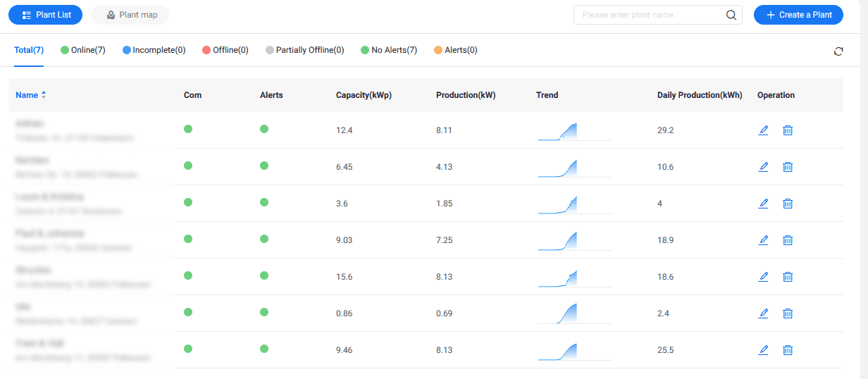This screenshot has width=868, height=379.
Task: Edit the plant with capacity 15.6
Action: coord(763,277)
